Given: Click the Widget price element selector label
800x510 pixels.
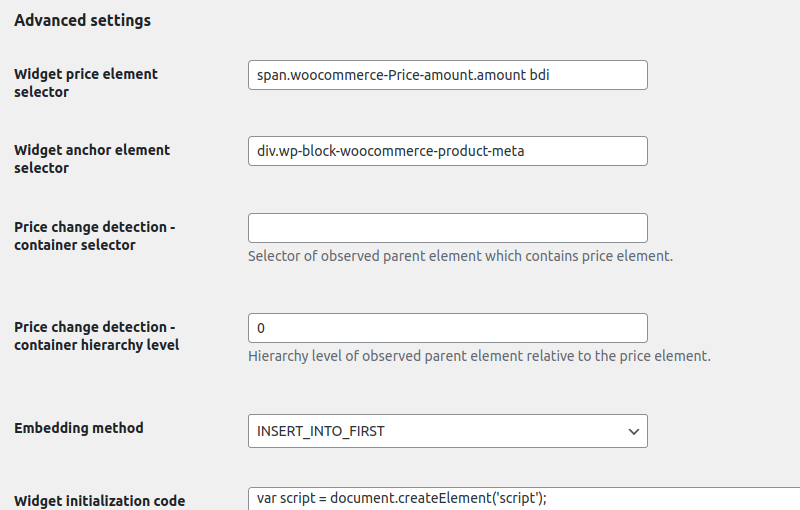Looking at the screenshot, I should click(x=86, y=83).
